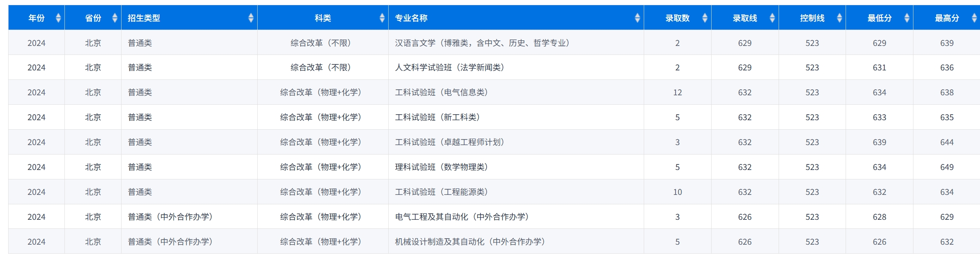Viewport: 980px width, 261px height.
Task: Select the 人文科学试验班（法学新闻类） cell
Action: point(449,67)
